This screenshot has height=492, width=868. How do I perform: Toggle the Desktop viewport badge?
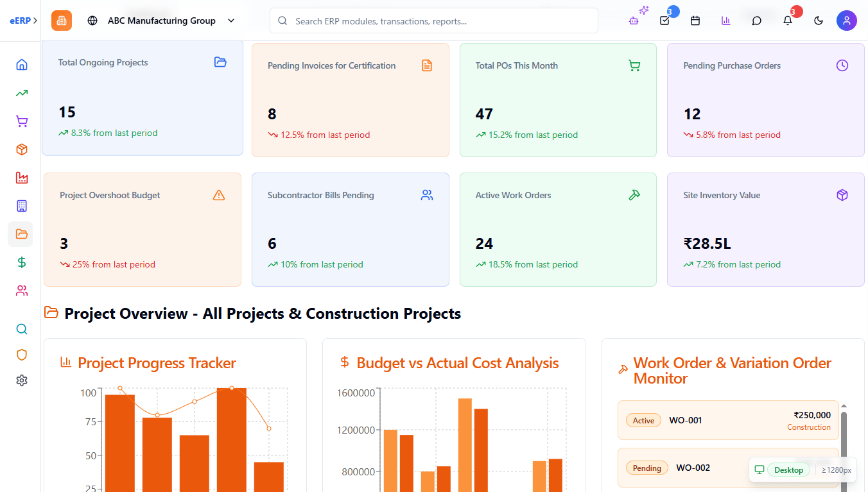tap(788, 470)
